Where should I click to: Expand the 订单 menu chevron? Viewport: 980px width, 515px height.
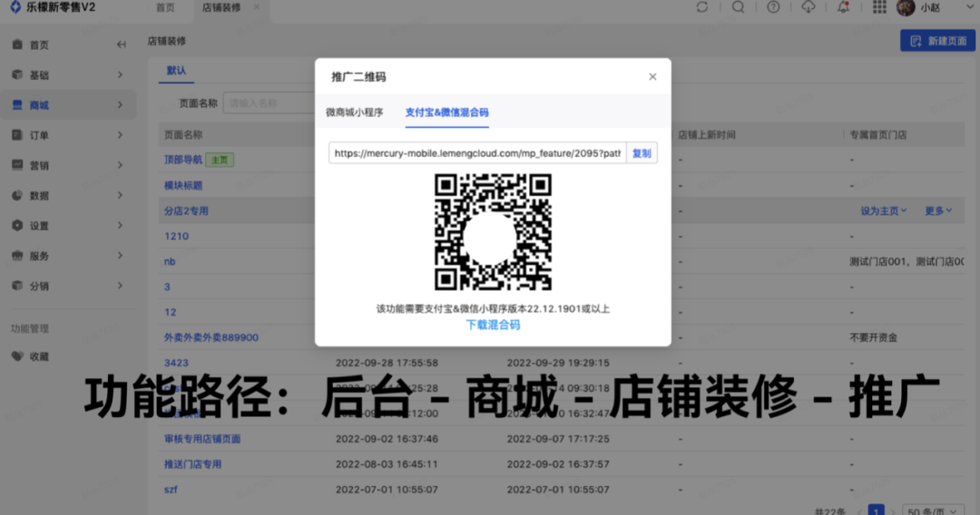[x=120, y=135]
